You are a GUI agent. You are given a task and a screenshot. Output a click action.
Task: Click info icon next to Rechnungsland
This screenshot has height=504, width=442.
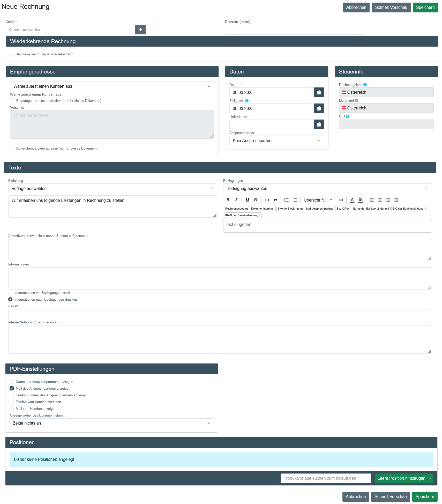tap(365, 85)
